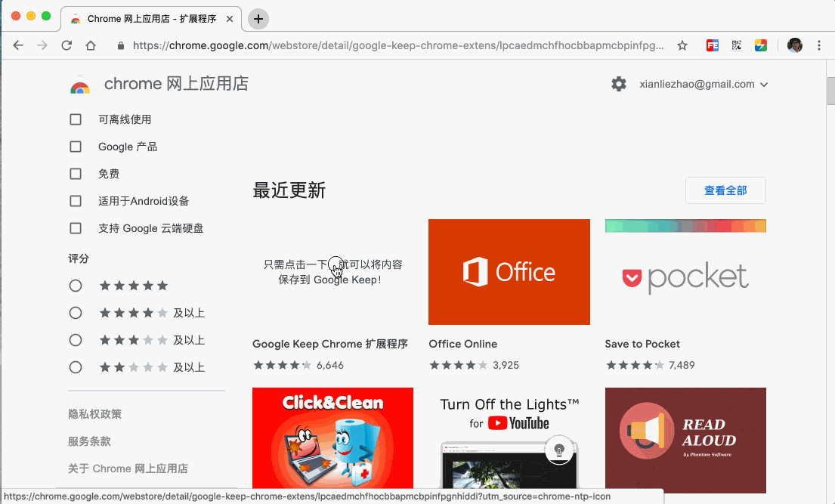Click the 6,646 rating count

coord(330,365)
